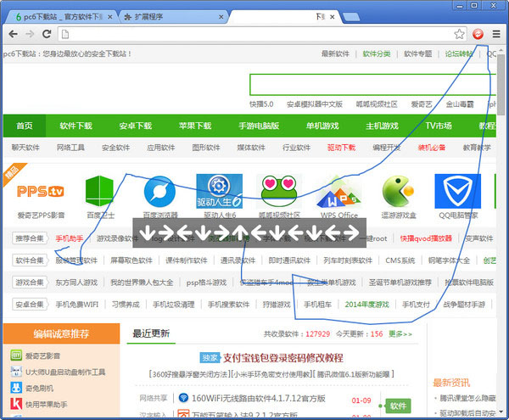
Task: Click the green-bordered site search box
Action: click(x=372, y=85)
